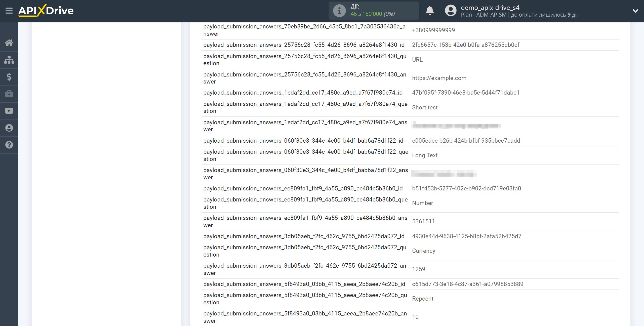
Task: Click field name 25756c28_fc55_4d26_8696_a8264e8f1430_id
Action: [x=304, y=45]
